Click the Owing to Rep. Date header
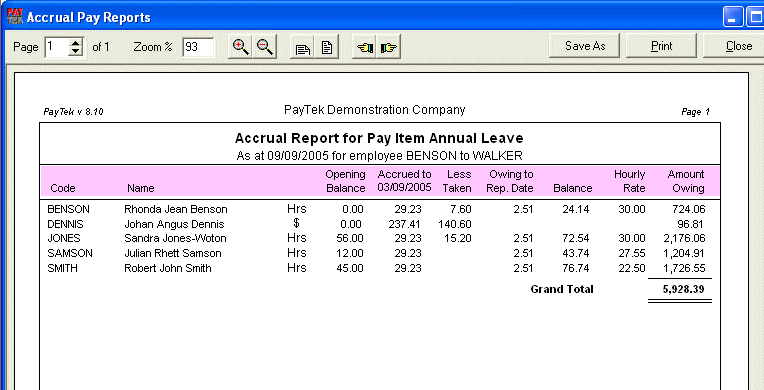Image resolution: width=764 pixels, height=390 pixels. pyautogui.click(x=510, y=181)
